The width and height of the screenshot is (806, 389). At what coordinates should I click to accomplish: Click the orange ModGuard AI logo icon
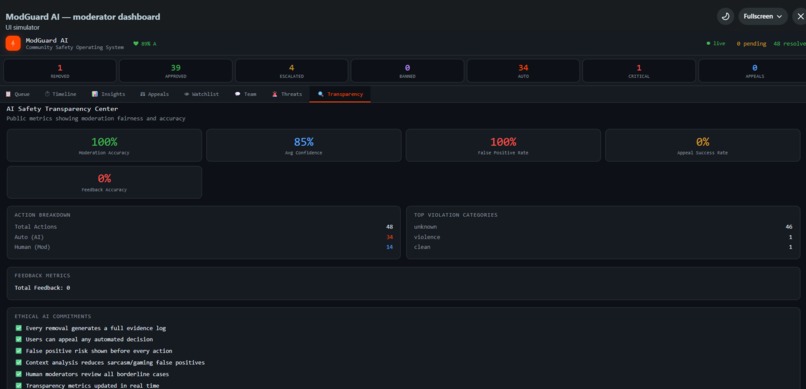tap(13, 43)
